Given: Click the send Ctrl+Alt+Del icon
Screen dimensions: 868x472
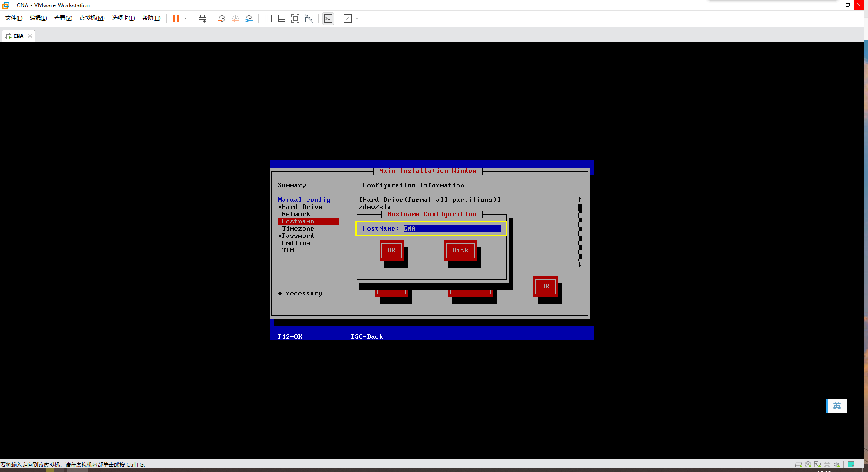Looking at the screenshot, I should pos(203,18).
